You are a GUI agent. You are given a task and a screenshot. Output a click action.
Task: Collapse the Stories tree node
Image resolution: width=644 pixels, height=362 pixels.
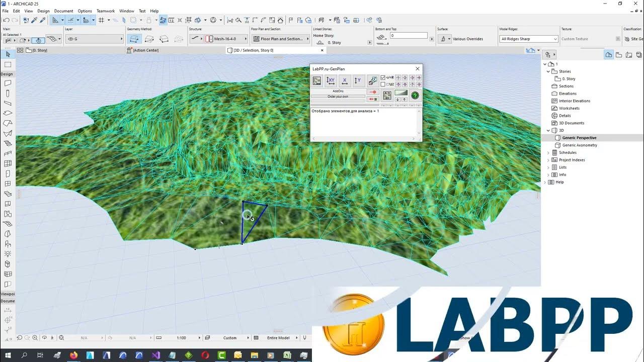(548, 71)
